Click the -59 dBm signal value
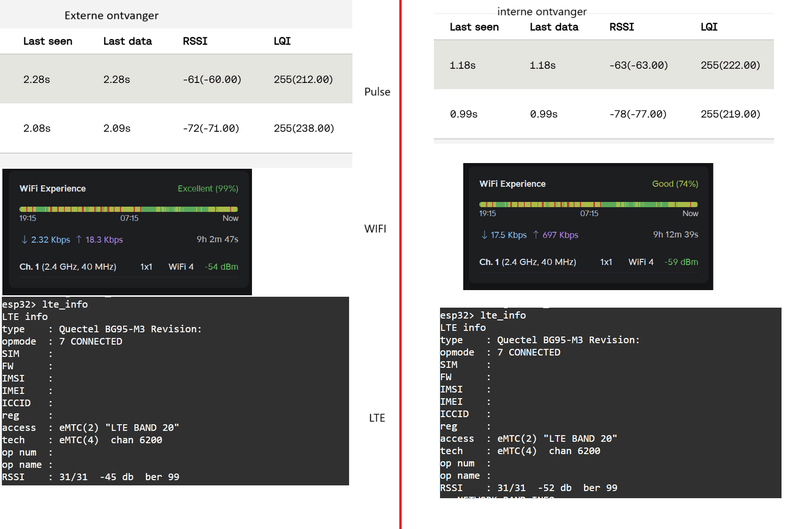 click(x=681, y=262)
